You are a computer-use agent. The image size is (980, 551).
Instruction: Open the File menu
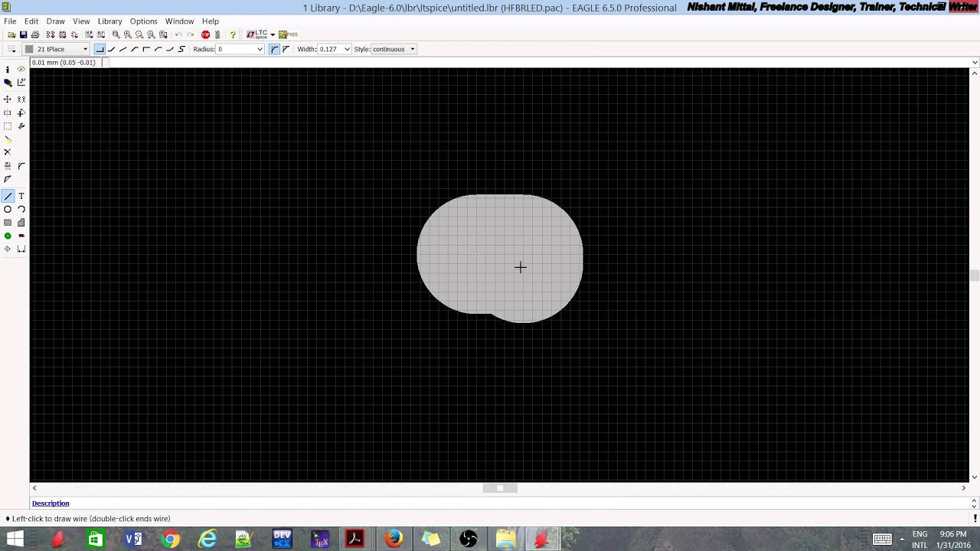coord(10,21)
